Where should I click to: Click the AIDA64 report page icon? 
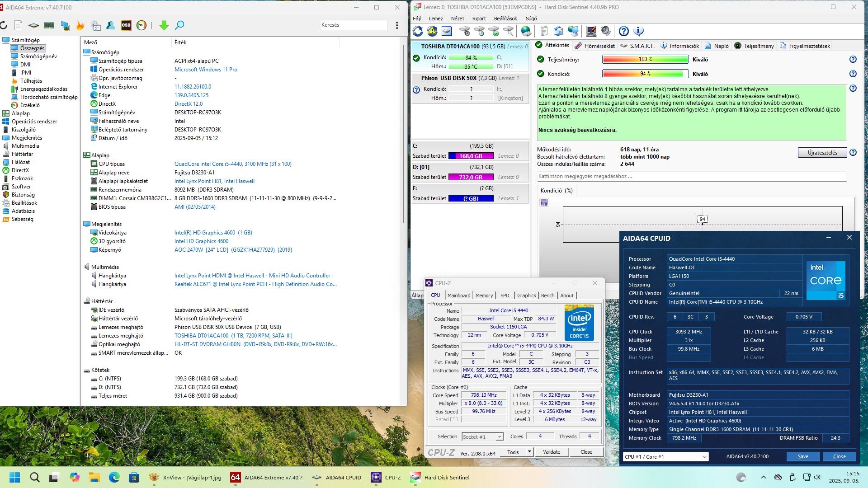point(19,25)
